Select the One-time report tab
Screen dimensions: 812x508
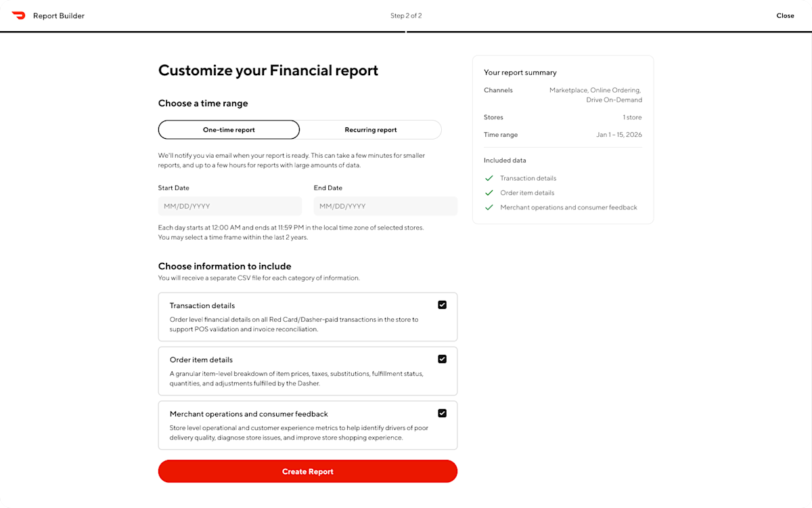coord(229,129)
